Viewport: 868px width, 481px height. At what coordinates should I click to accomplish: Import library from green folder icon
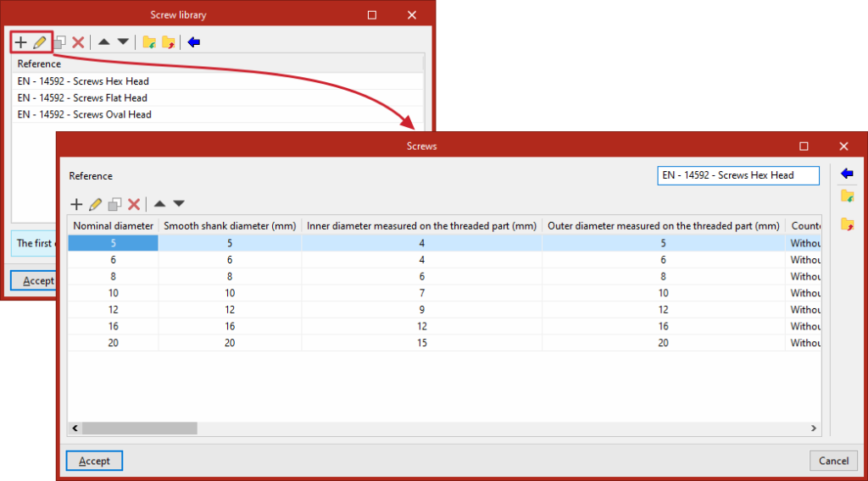tap(149, 42)
